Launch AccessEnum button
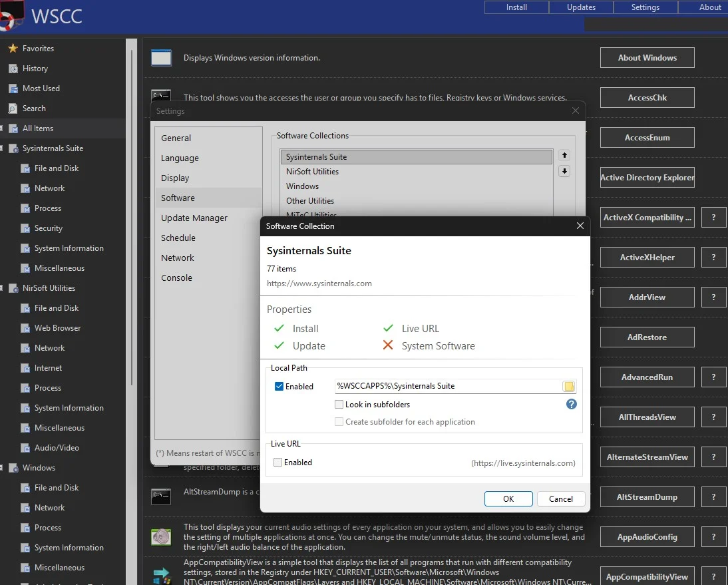 pos(647,137)
